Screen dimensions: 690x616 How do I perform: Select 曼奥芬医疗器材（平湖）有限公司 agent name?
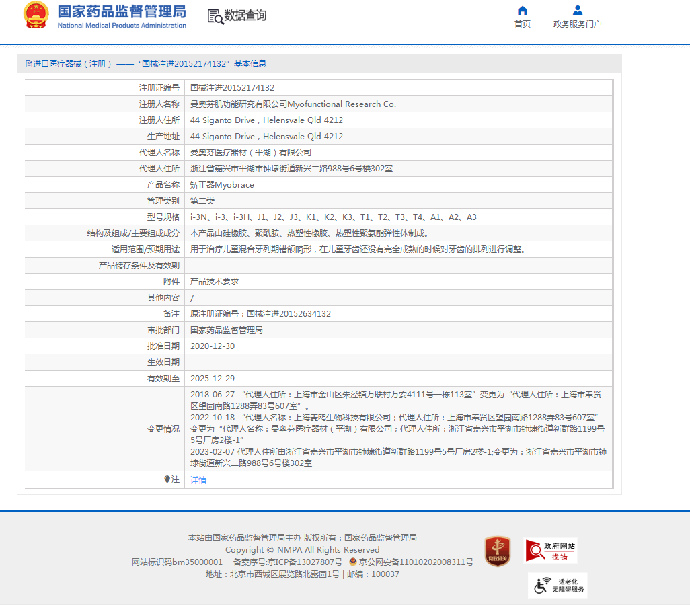tap(250, 153)
